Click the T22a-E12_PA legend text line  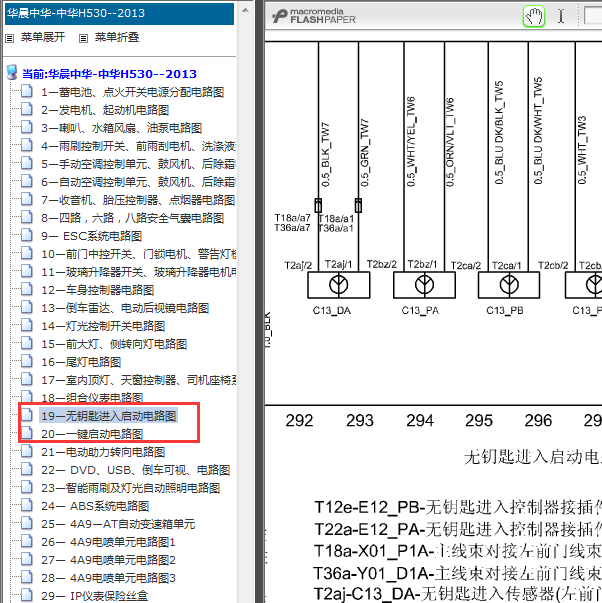click(458, 530)
